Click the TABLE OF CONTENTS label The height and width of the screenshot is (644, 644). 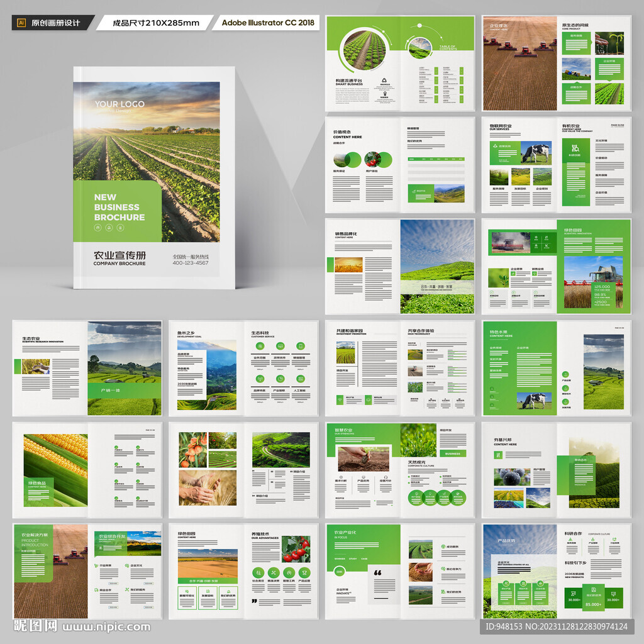448,48
